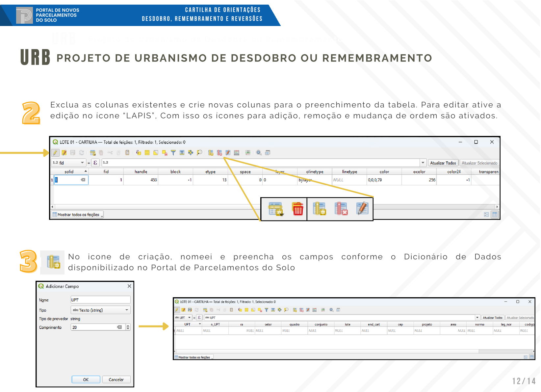Click the linetype column header
This screenshot has width=541, height=392.
click(x=349, y=171)
